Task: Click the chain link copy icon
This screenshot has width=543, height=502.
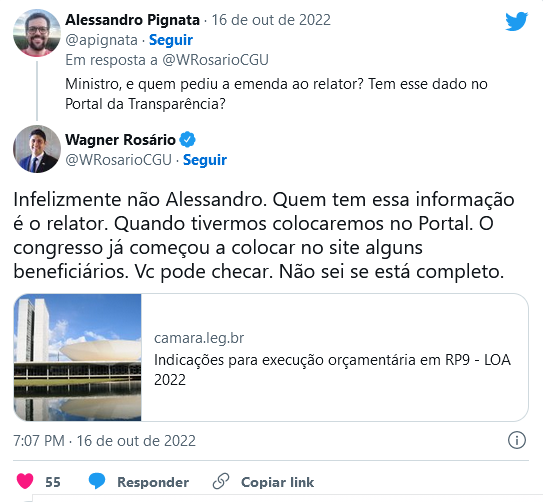Action: coord(221,481)
